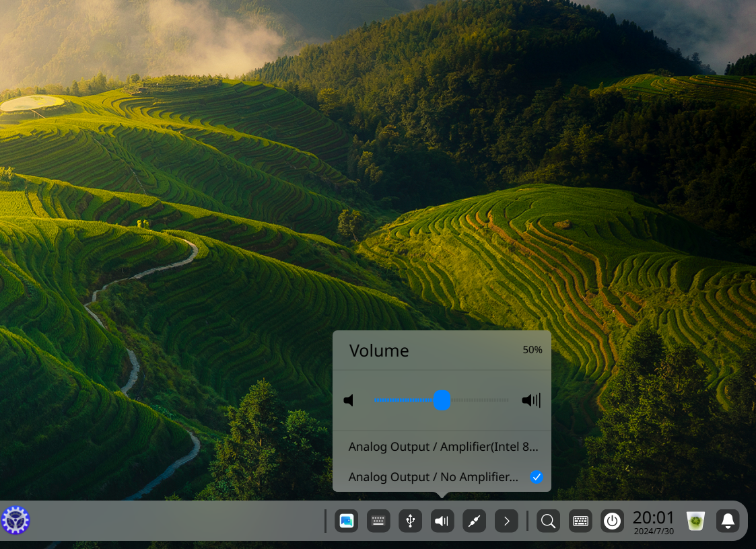Viewport: 756px width, 549px height.
Task: Toggle the checkmark on No Amplifier output
Action: [x=537, y=477]
